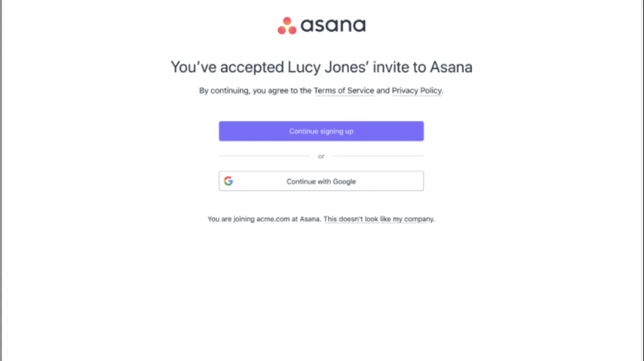The image size is (644, 361).
Task: Open the Terms of Service link
Action: coord(344,91)
